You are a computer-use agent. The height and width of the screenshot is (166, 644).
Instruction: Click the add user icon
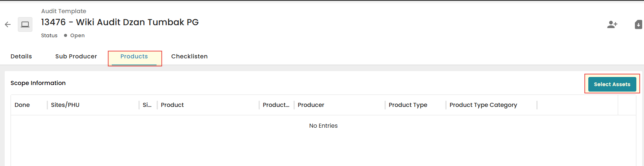(x=612, y=24)
